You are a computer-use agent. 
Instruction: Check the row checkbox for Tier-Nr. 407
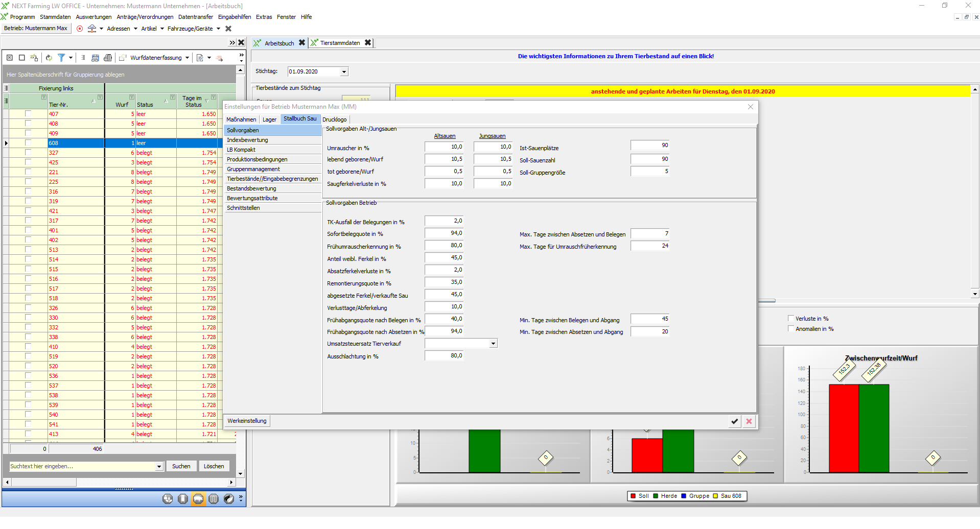tap(28, 114)
